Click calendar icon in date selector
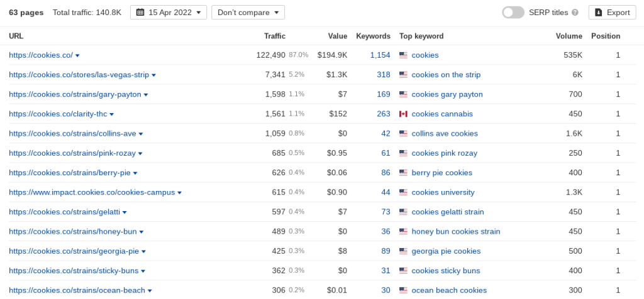Screen dimensions: 644x299 [140, 13]
